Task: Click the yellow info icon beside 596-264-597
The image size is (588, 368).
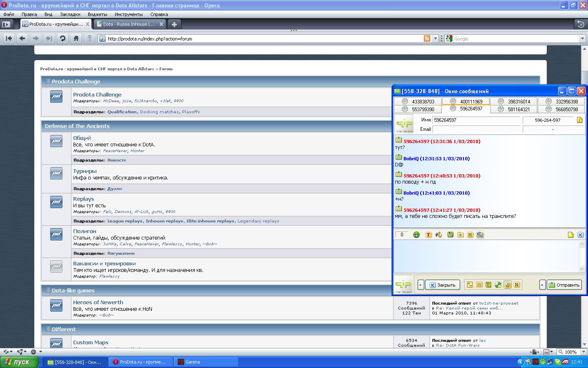Action: 579,120
